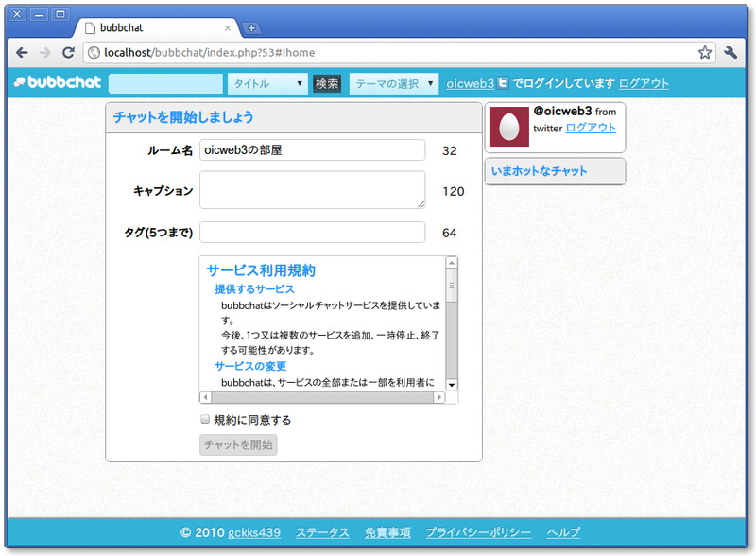This screenshot has width=756, height=556.
Task: Open the gckks439 footer link
Action: tap(254, 532)
